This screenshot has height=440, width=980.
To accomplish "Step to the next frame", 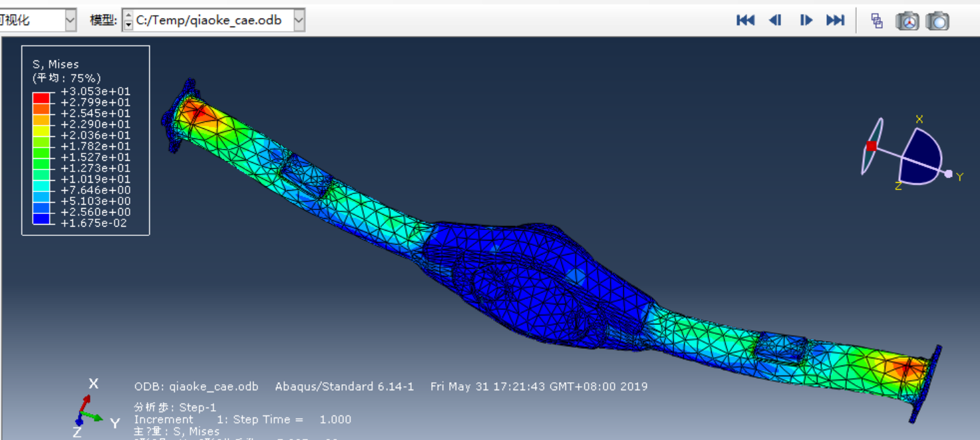I will coord(806,21).
